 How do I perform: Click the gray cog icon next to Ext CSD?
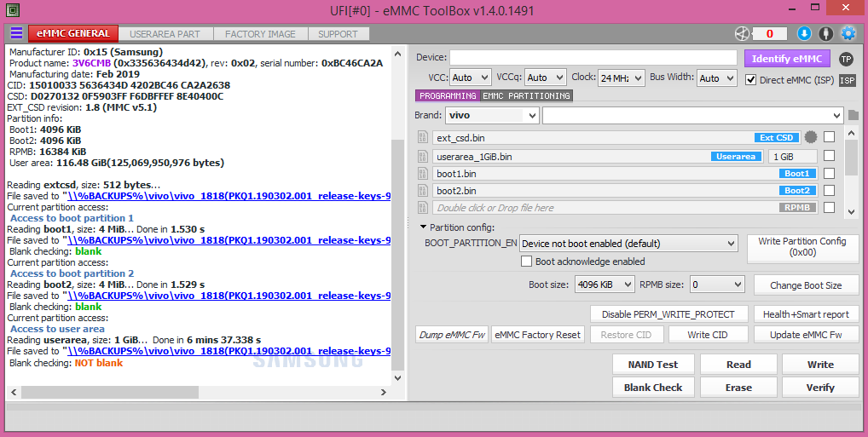[811, 137]
